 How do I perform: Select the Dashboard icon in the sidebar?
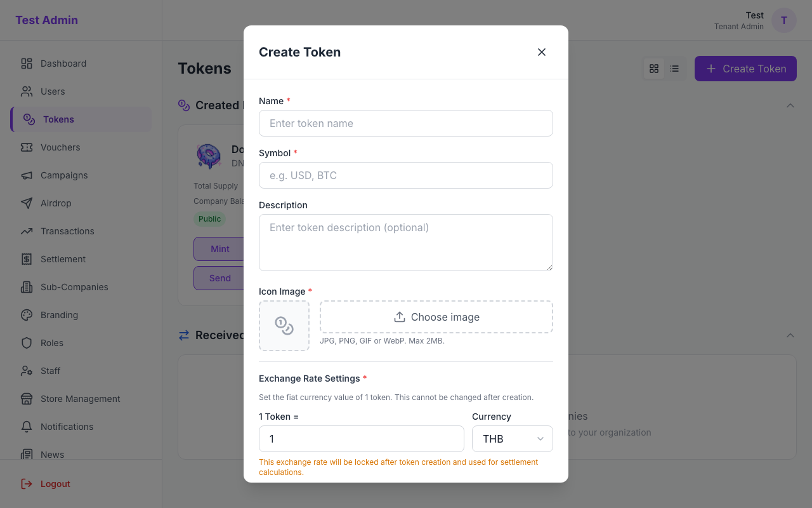(x=26, y=63)
